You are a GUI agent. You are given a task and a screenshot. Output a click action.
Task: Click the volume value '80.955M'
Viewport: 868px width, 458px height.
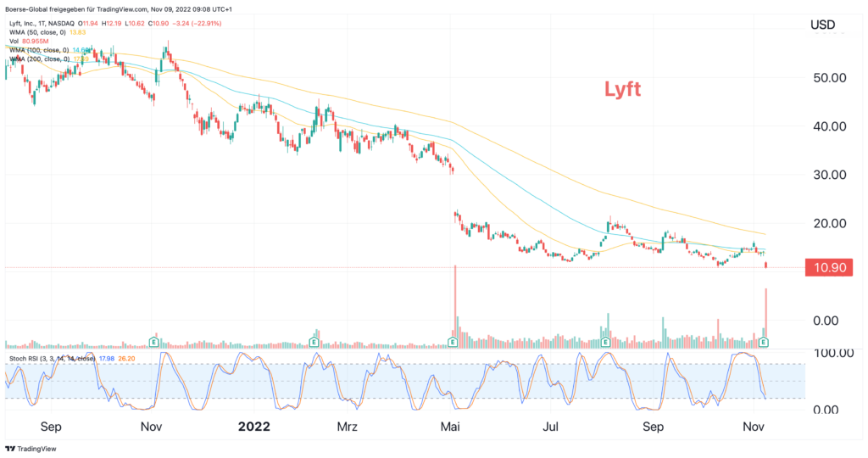36,42
